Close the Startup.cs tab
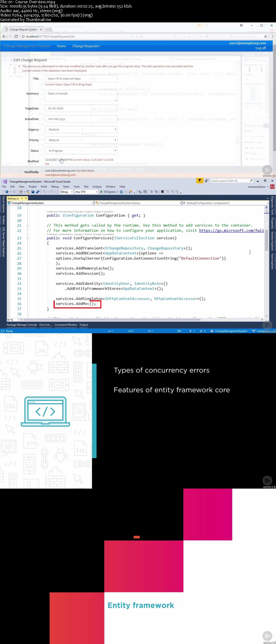 (26, 198)
